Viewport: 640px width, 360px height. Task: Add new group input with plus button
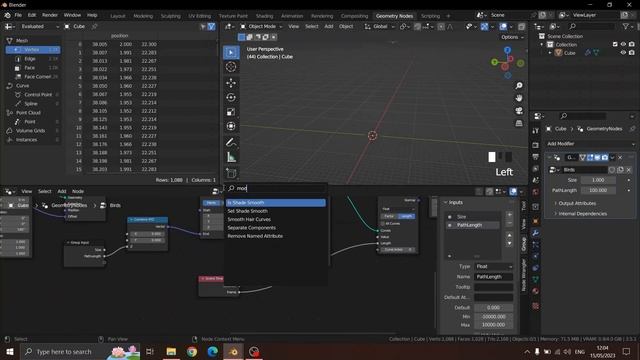(x=509, y=215)
